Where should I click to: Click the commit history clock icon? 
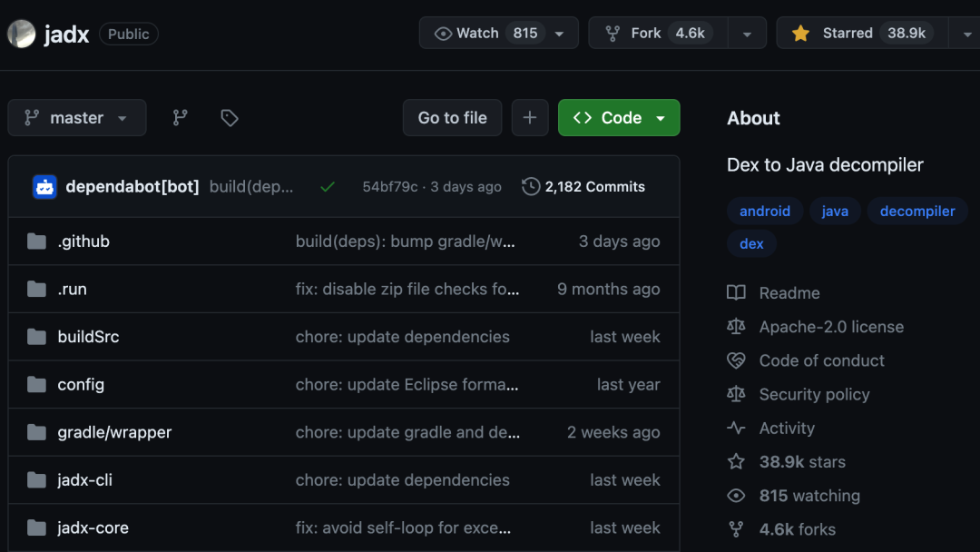point(531,186)
